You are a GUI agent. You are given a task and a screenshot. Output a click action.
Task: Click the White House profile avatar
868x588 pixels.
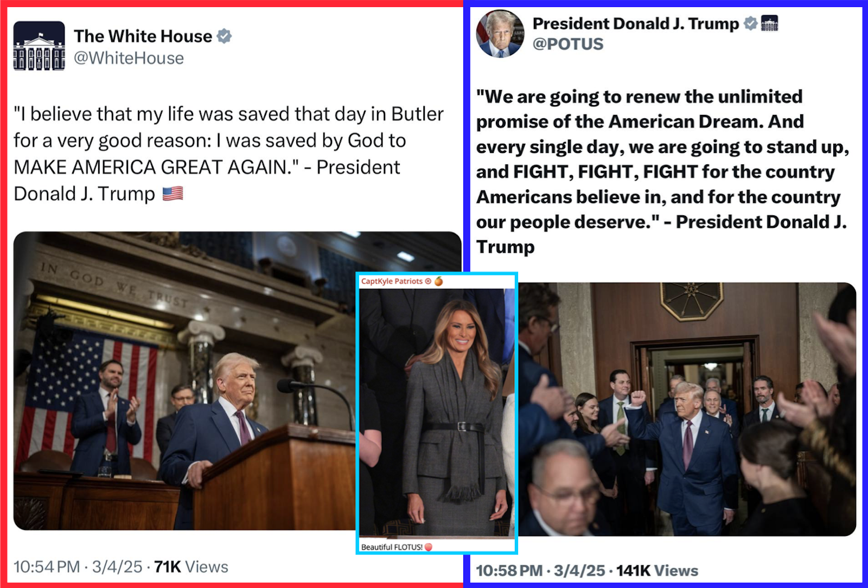[x=39, y=46]
